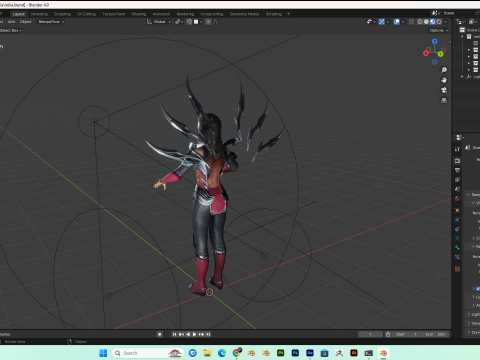Toggle viewport gizmos display
480x360 pixels.
[x=382, y=22]
